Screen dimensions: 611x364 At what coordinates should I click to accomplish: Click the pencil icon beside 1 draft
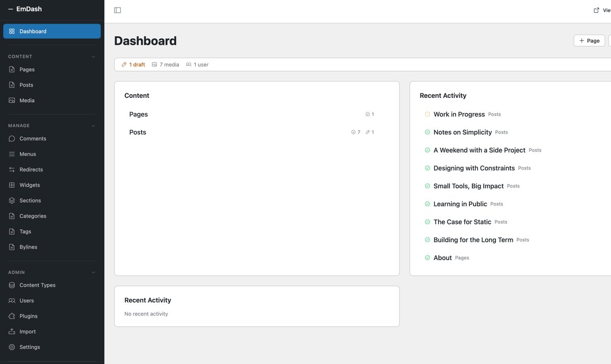point(124,65)
